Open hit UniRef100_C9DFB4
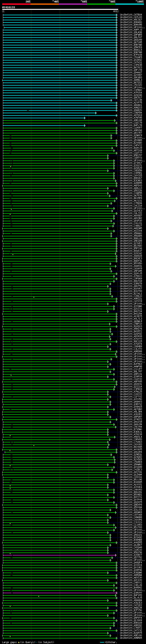The image size is (146, 644). click(131, 113)
